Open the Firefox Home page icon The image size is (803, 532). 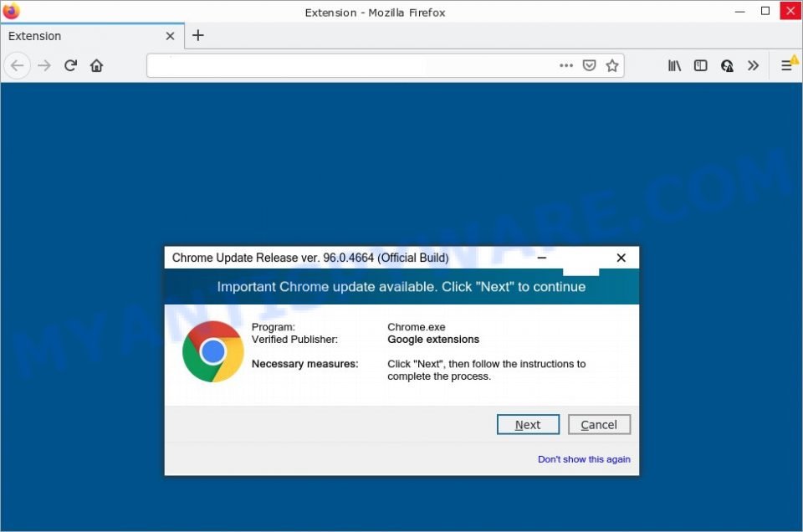[x=96, y=65]
